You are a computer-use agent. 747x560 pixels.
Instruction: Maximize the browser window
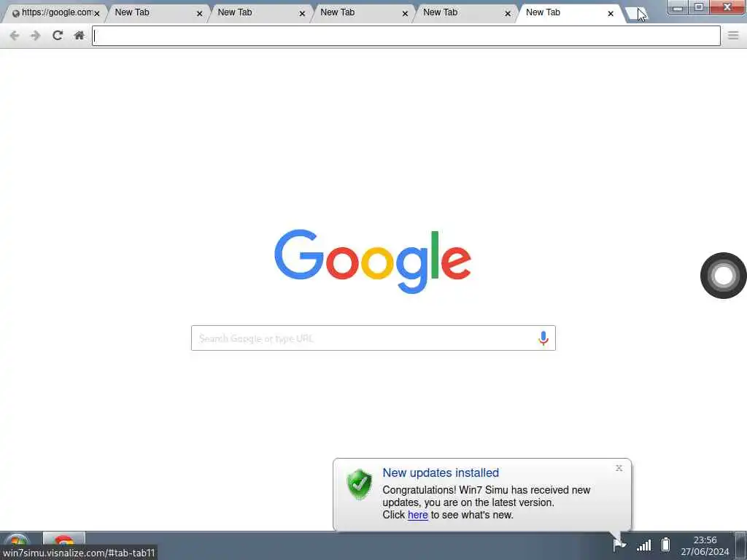pyautogui.click(x=699, y=7)
